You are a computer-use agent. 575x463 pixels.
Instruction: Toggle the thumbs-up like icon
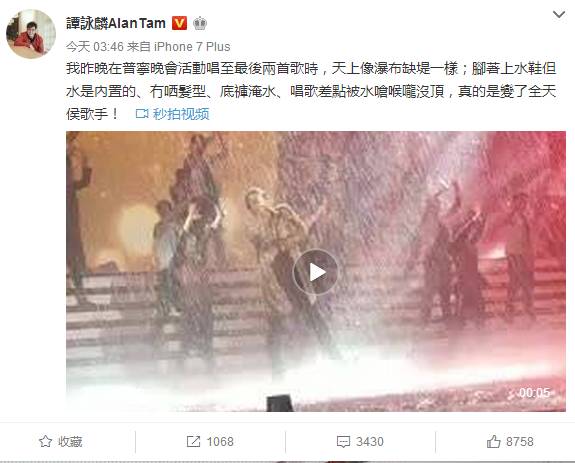[x=494, y=441]
